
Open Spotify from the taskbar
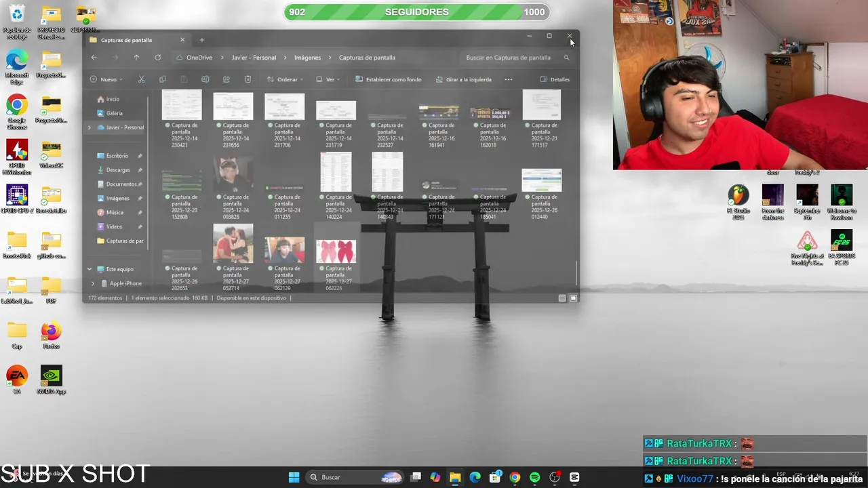coord(534,477)
